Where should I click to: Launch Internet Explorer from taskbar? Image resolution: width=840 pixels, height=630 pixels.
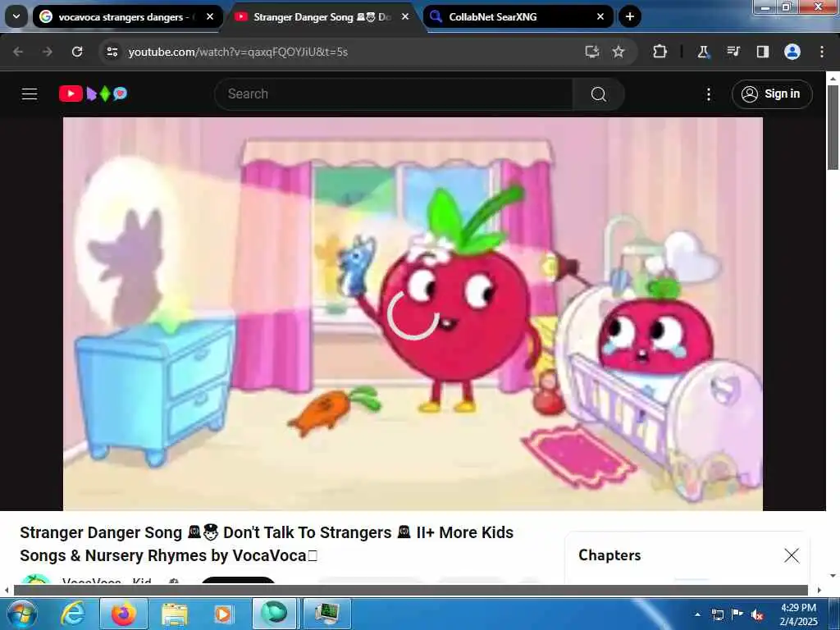click(73, 614)
